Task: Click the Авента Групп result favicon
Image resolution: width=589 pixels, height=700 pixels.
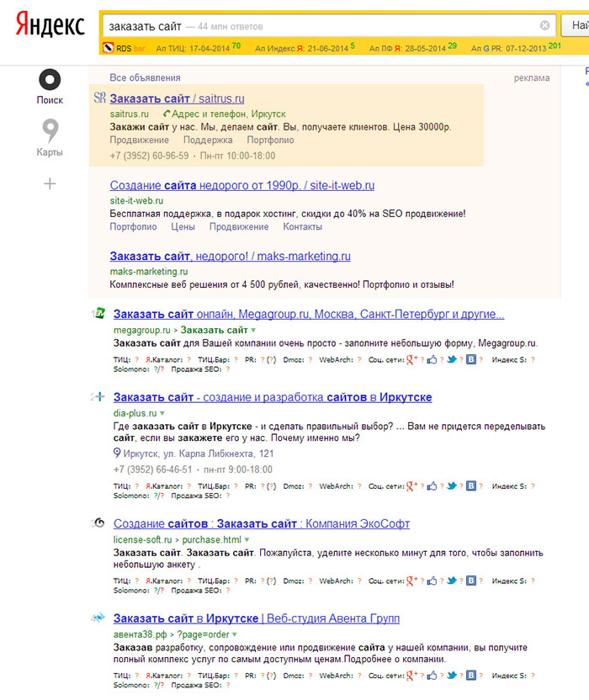Action: (x=99, y=618)
